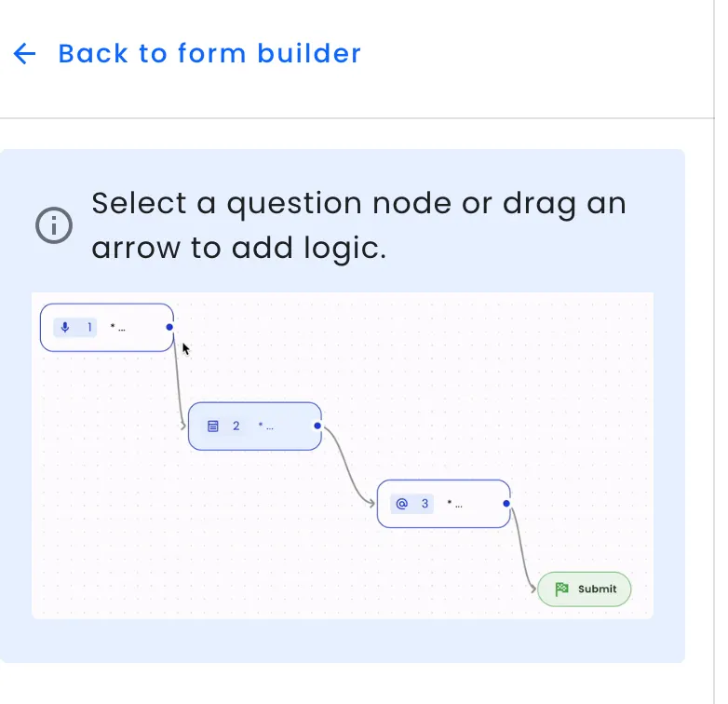Click the back arrow icon
Viewport: 728px width, 704px height.
[x=24, y=54]
